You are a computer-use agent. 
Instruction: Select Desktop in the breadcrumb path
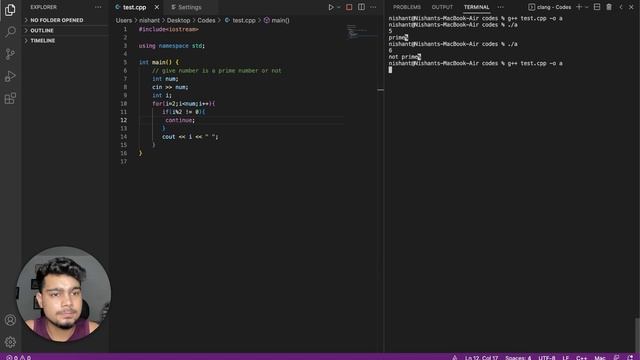[178, 20]
